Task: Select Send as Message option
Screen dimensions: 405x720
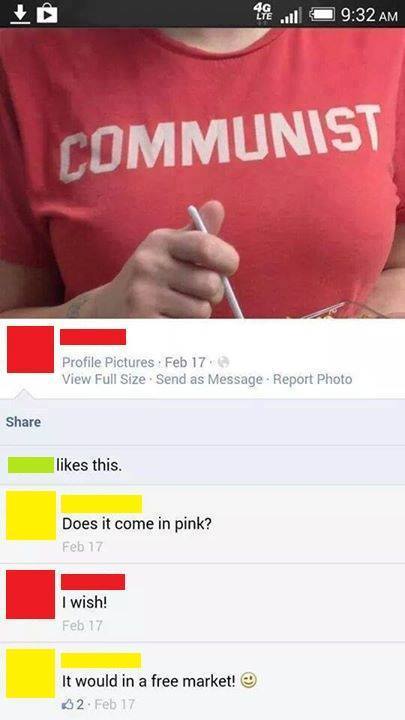Action: click(x=209, y=379)
